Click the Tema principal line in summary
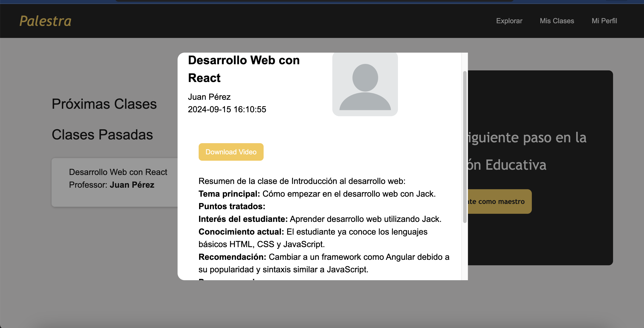 pyautogui.click(x=317, y=194)
